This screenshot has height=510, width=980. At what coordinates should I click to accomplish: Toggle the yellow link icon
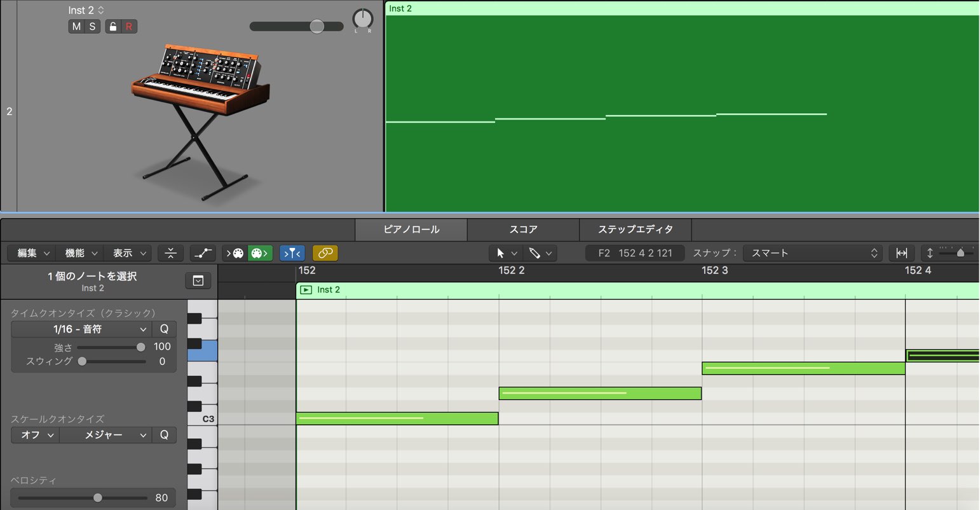[x=325, y=253]
